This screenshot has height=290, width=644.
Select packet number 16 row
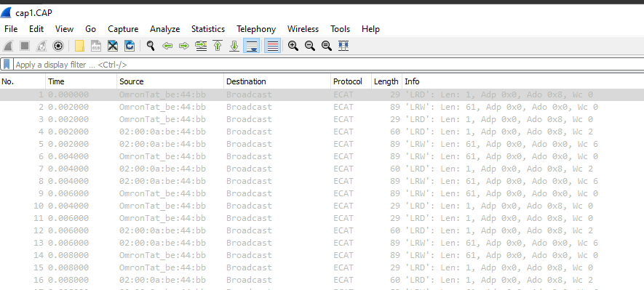point(322,280)
